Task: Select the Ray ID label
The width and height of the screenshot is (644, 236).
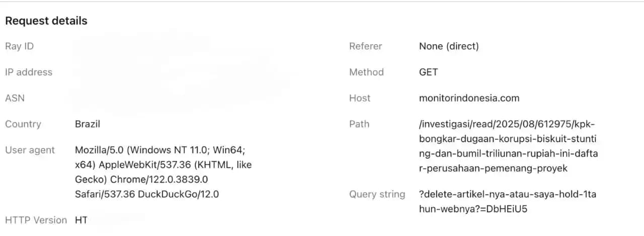Action: pos(20,46)
